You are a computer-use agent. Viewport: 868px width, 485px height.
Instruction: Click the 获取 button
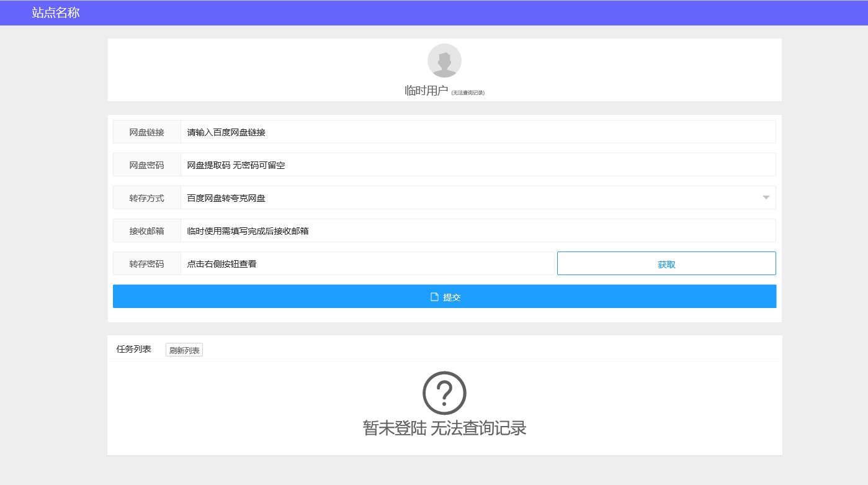click(x=666, y=263)
